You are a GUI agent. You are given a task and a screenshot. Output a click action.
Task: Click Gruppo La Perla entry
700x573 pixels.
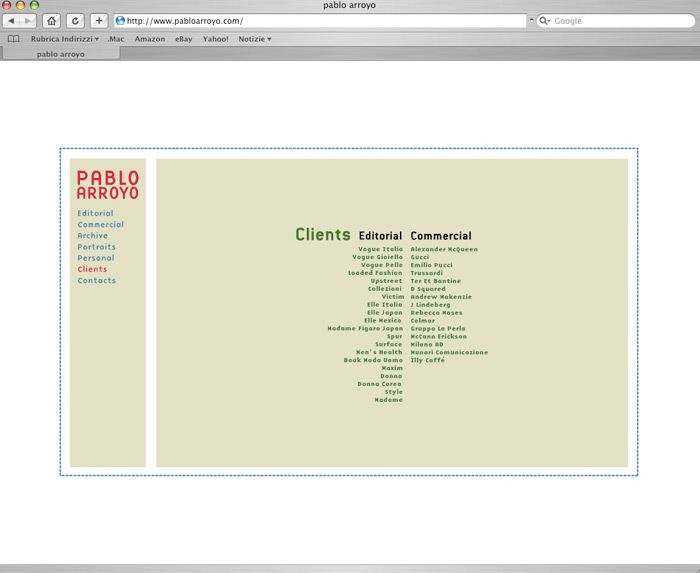(x=438, y=328)
